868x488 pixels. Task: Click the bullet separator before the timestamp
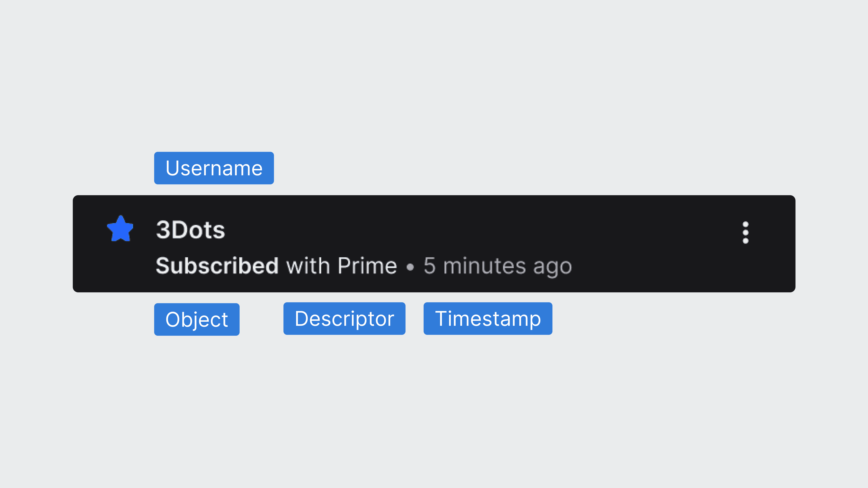pyautogui.click(x=410, y=267)
